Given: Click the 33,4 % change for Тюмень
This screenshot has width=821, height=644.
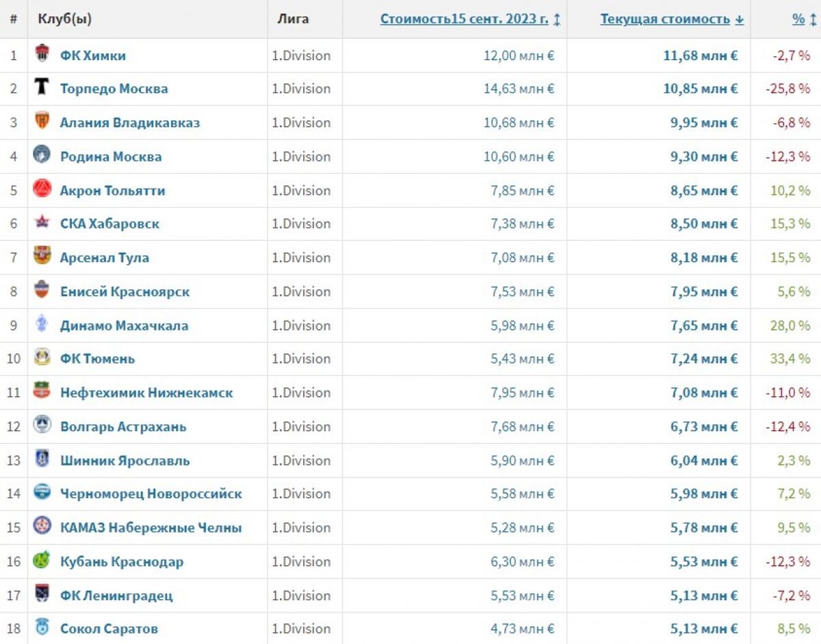Looking at the screenshot, I should pos(790,359).
